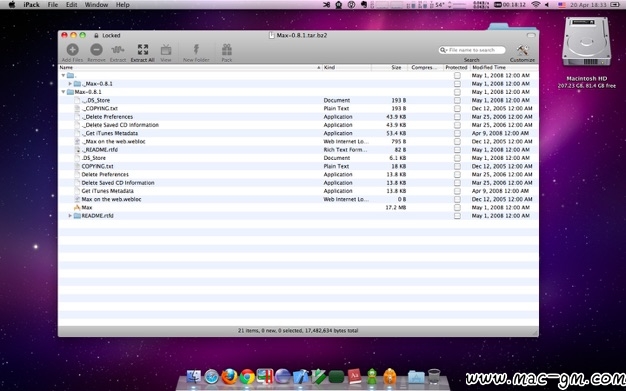Click the Pack gift-box toolbar icon

point(227,50)
